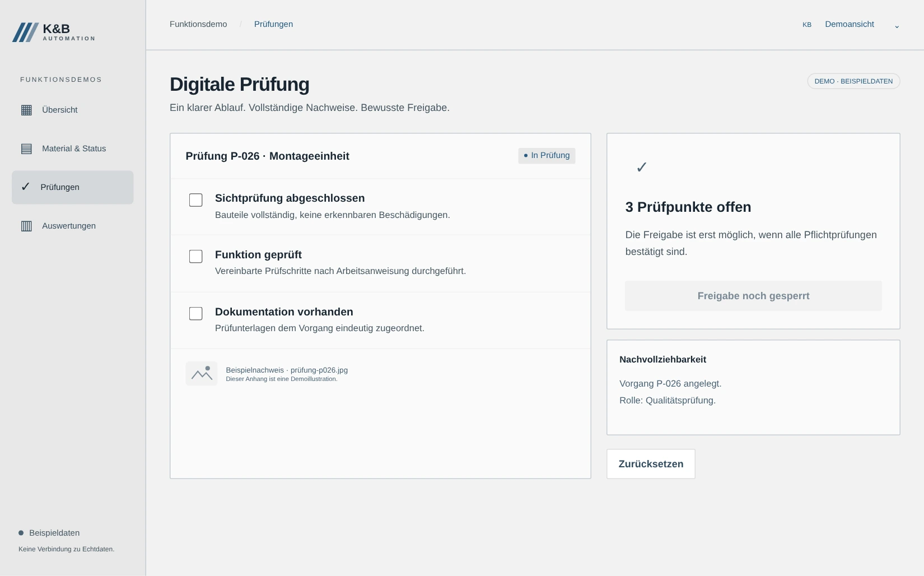Click the In Prüfung status badge
Viewport: 924px width, 576px height.
[547, 156]
